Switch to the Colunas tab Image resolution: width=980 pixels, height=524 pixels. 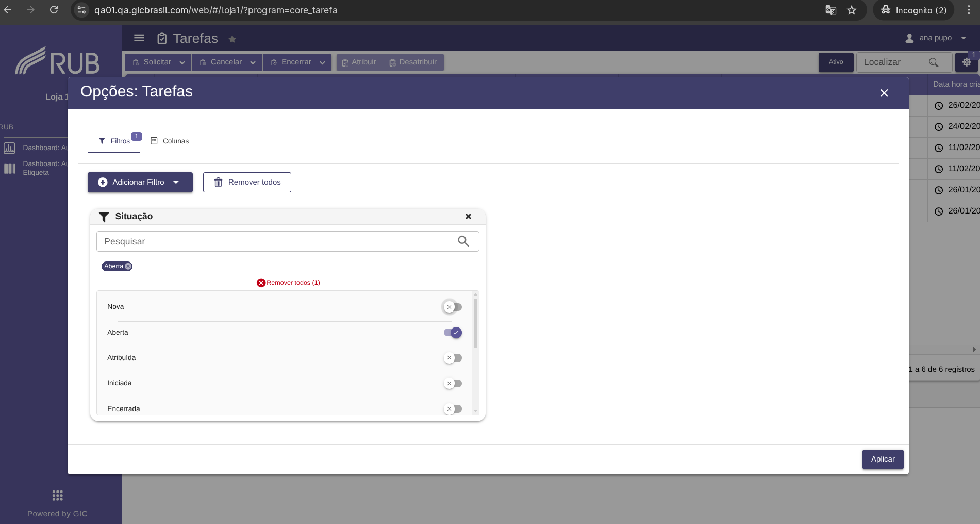(170, 141)
